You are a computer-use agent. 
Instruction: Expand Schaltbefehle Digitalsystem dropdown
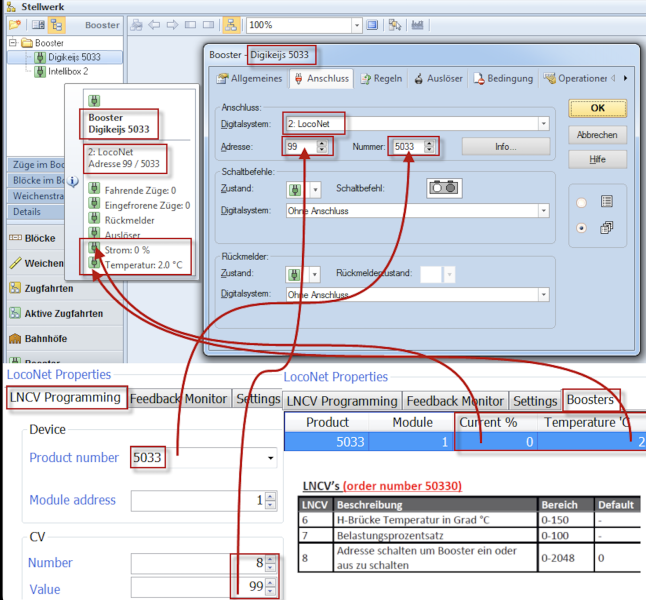(543, 211)
